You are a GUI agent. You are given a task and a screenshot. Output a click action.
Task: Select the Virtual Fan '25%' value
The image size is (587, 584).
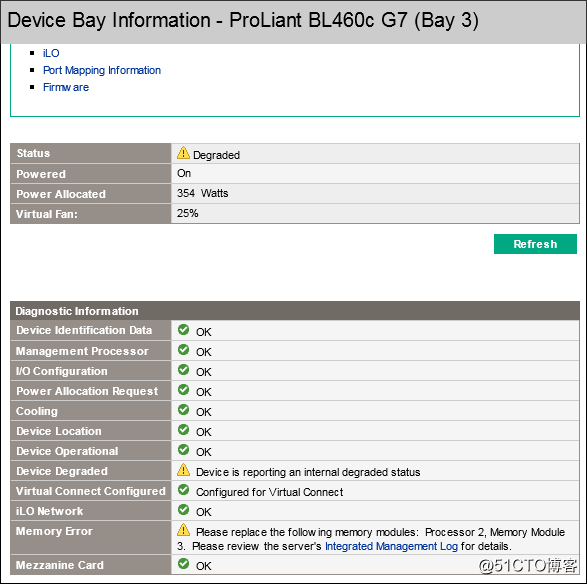(x=188, y=213)
